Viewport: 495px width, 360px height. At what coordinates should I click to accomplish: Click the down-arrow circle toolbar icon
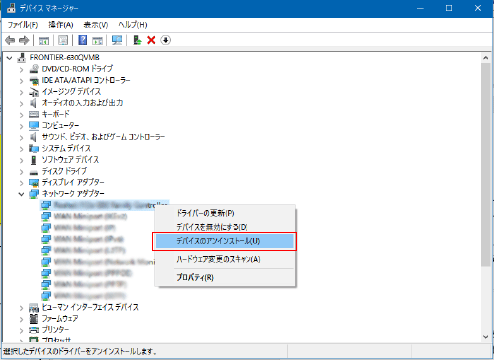tap(165, 40)
